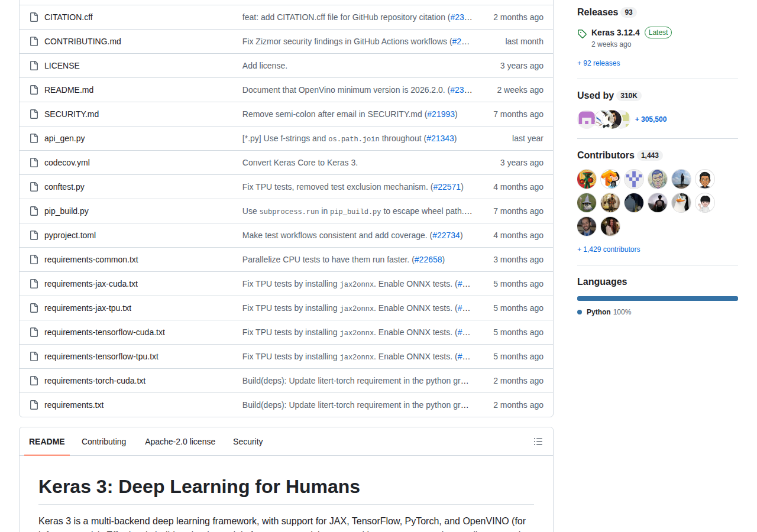This screenshot has height=532, width=757.
Task: Open the first contributor avatar
Action: 587,179
